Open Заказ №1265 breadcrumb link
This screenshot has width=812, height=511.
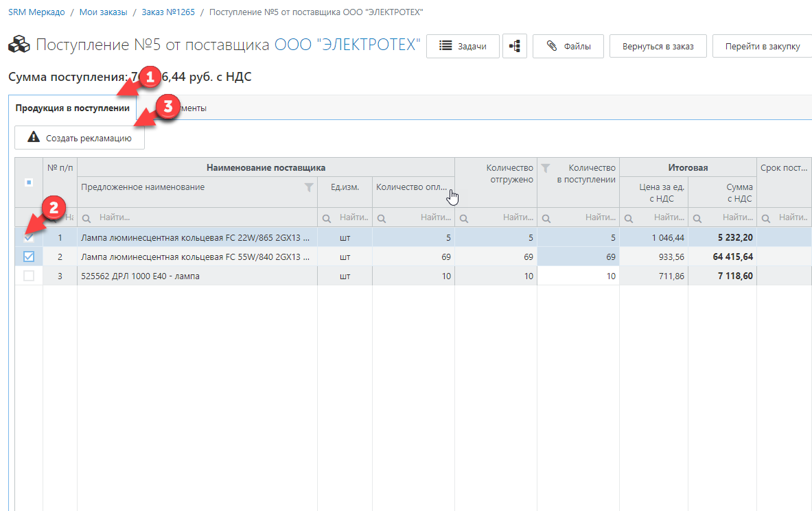tap(168, 12)
